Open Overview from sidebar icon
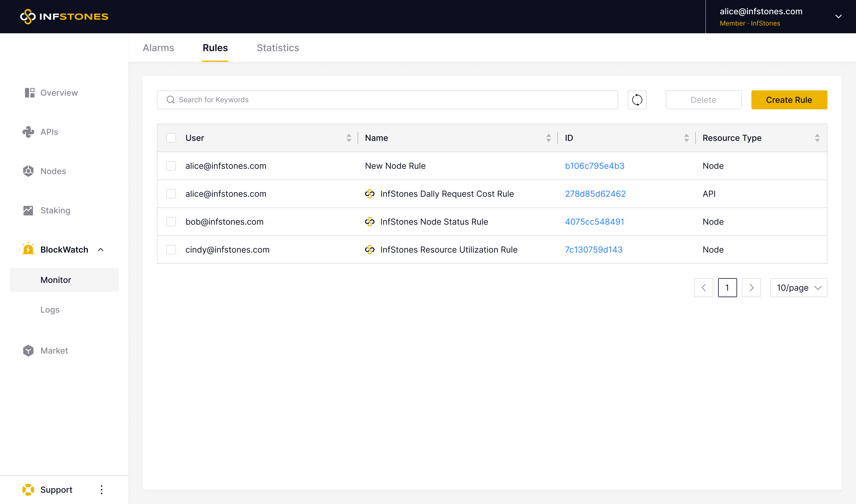 coord(29,93)
